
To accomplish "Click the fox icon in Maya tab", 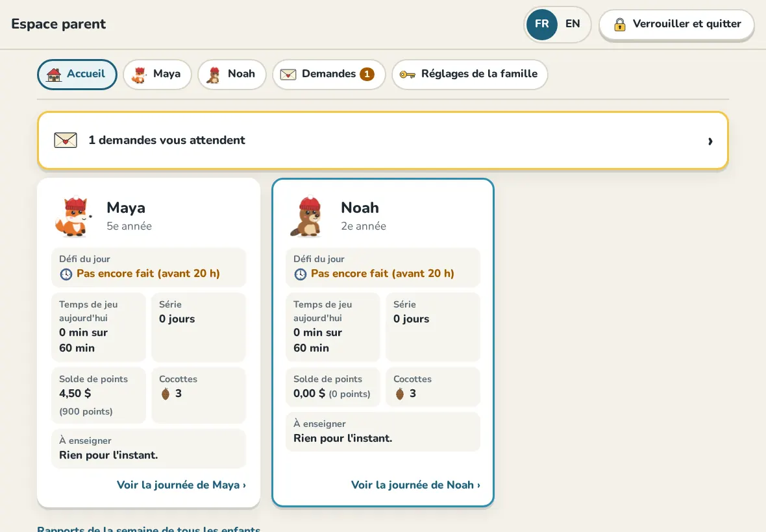I will tap(139, 75).
